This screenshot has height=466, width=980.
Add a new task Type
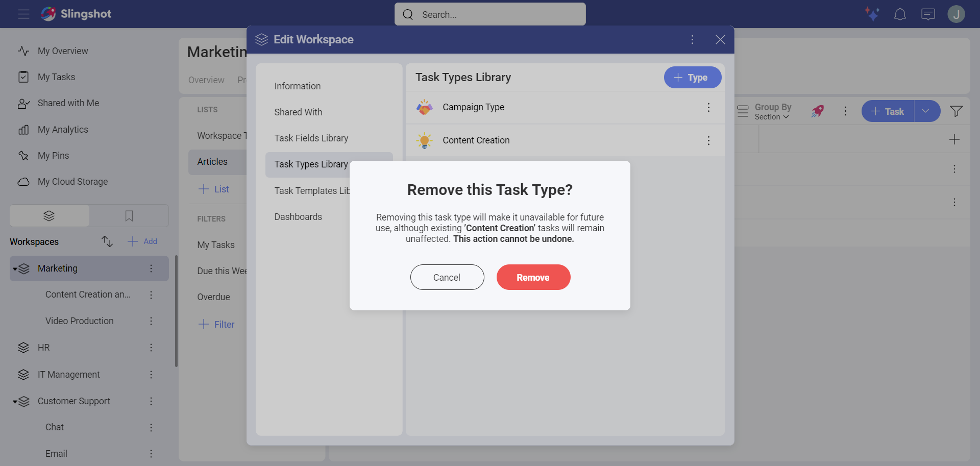[x=693, y=78]
